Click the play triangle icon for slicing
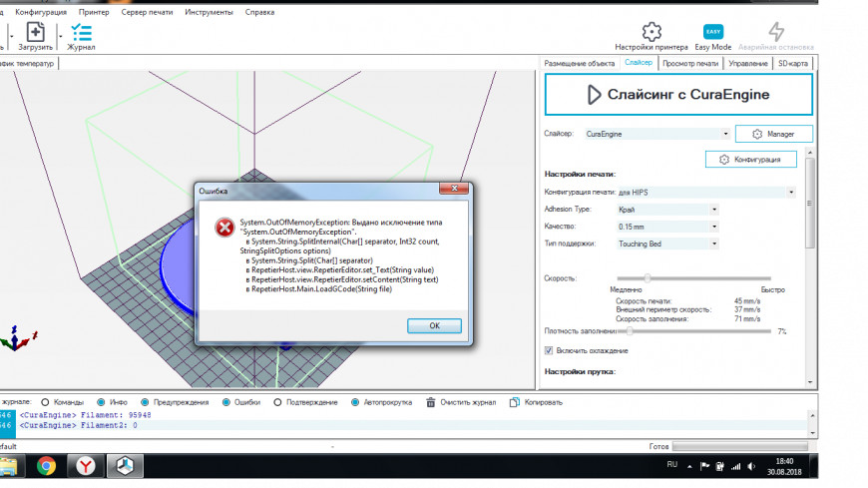This screenshot has width=868, height=488. 594,95
